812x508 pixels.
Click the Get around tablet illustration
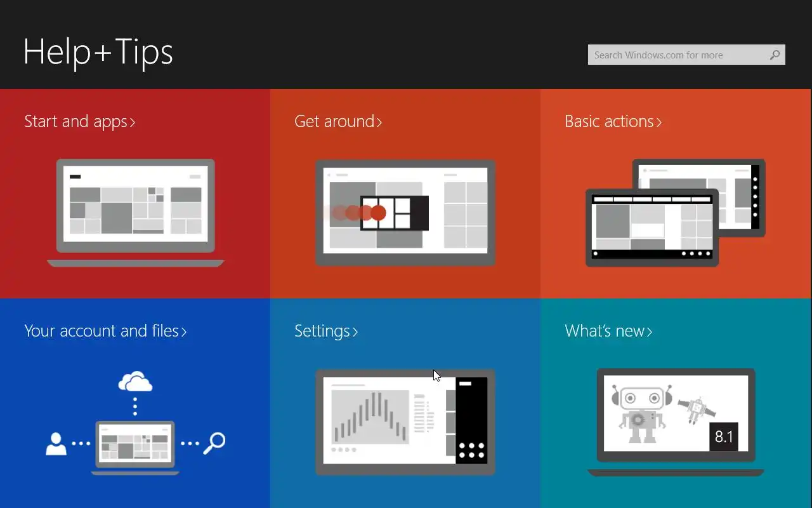click(x=405, y=213)
